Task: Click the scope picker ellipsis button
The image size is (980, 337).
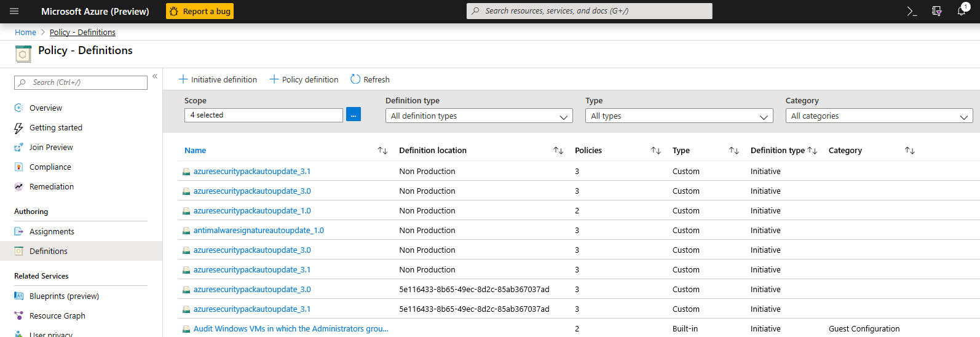Action: point(354,115)
